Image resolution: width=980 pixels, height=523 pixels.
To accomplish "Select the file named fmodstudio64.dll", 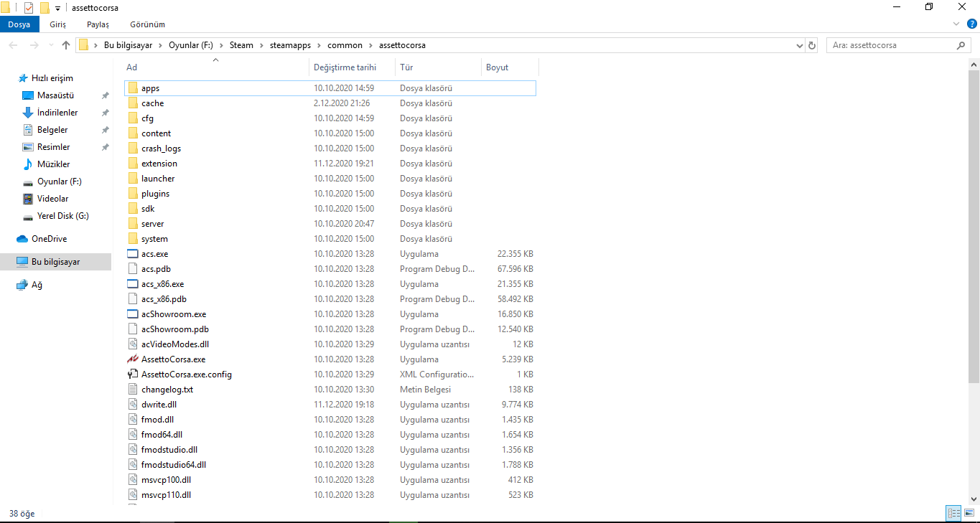I will pyautogui.click(x=174, y=465).
